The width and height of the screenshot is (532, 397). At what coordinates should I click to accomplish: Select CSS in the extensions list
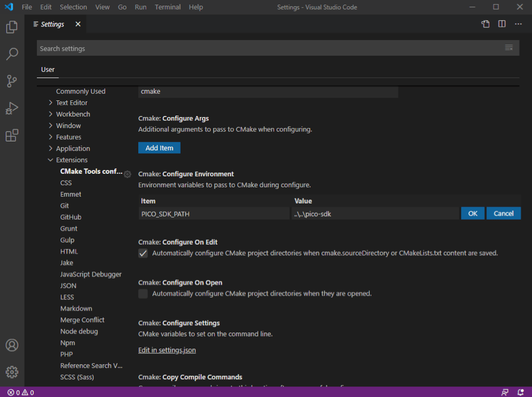tap(66, 183)
